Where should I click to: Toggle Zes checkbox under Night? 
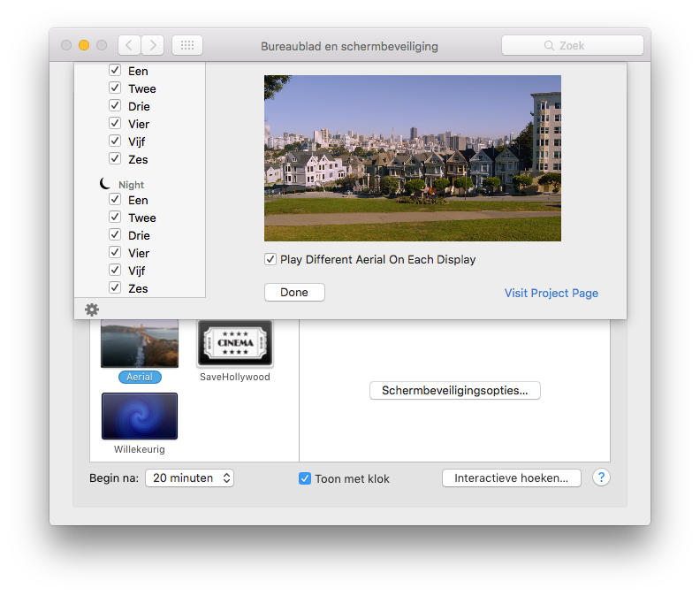pyautogui.click(x=115, y=287)
